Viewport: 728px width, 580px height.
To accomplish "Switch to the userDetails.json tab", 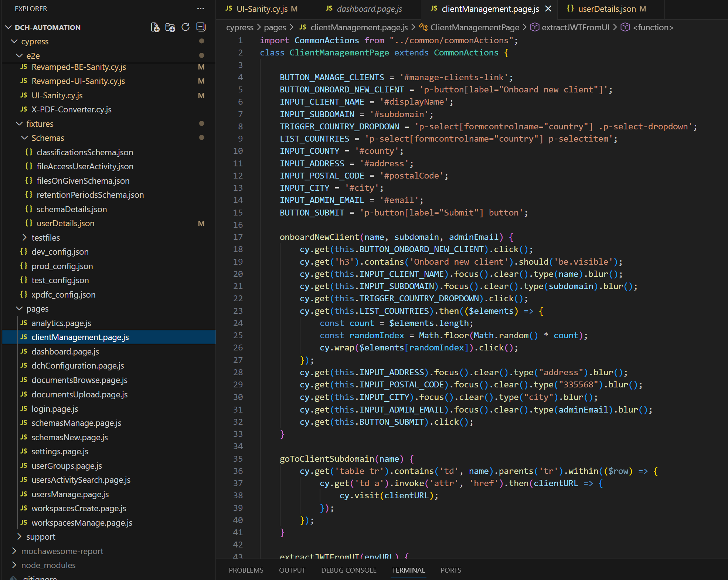I will pyautogui.click(x=607, y=9).
